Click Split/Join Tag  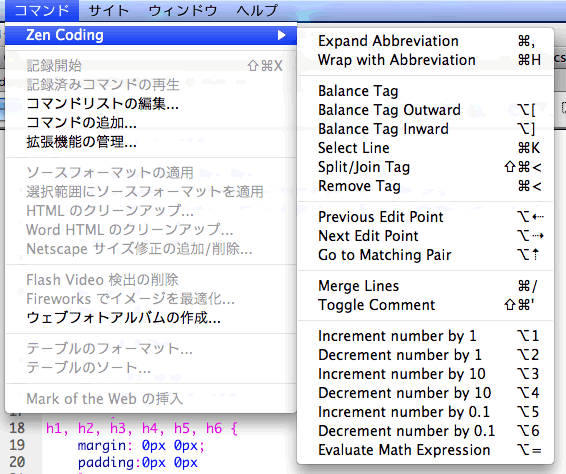425,167
